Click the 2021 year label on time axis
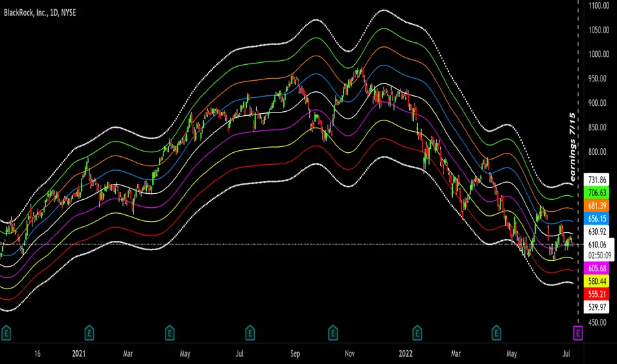This screenshot has height=364, width=617. [79, 353]
